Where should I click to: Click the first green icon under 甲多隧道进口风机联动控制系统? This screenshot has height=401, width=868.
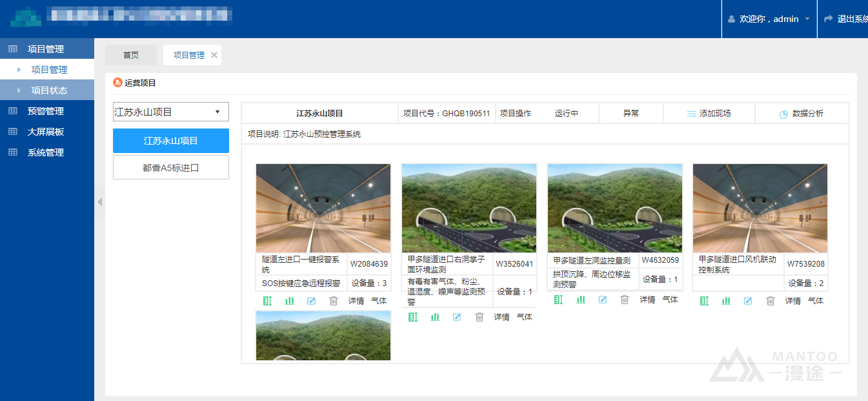click(704, 301)
